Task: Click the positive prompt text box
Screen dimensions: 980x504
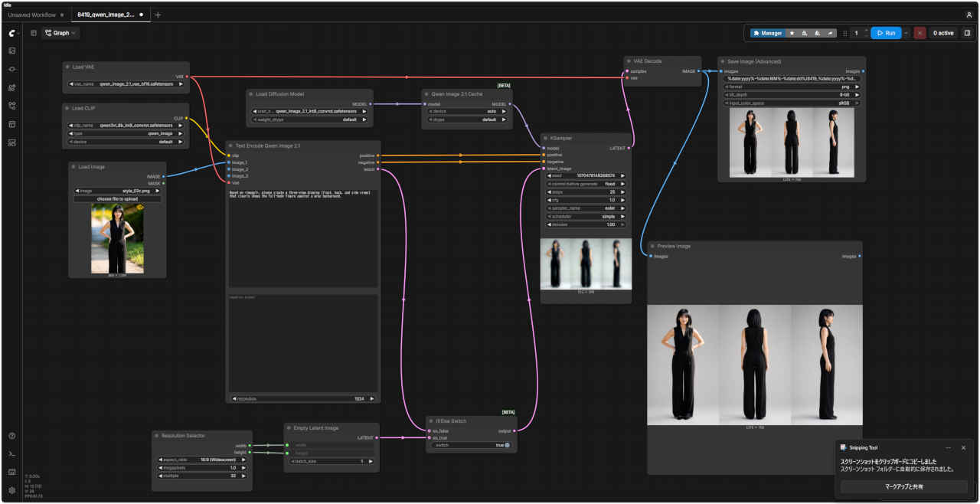Action: 303,237
